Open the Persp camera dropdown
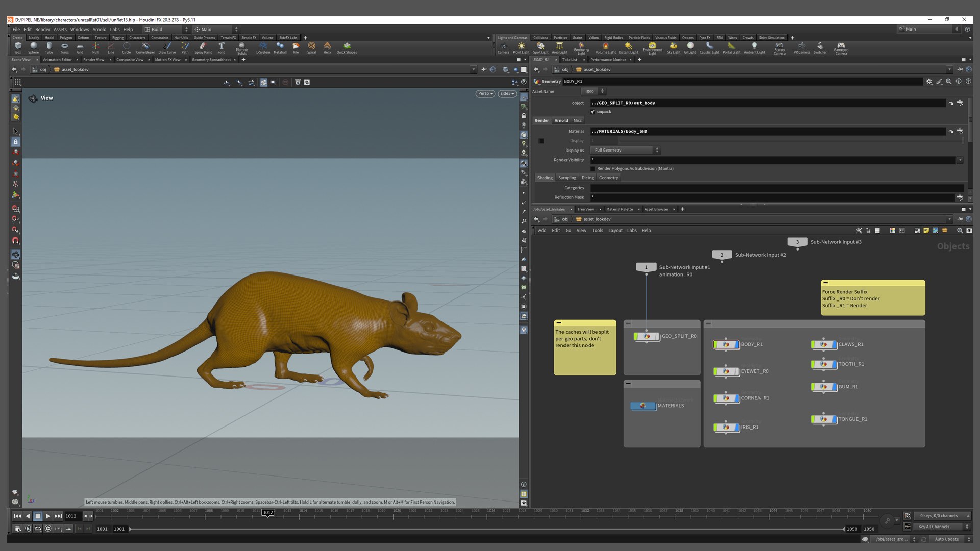Viewport: 980px width, 551px height. click(485, 94)
